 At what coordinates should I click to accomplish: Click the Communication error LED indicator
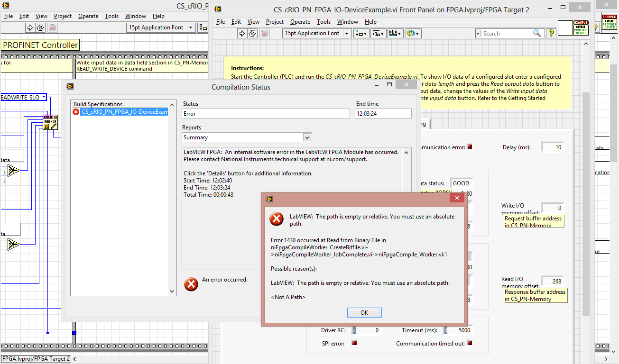pos(470,147)
